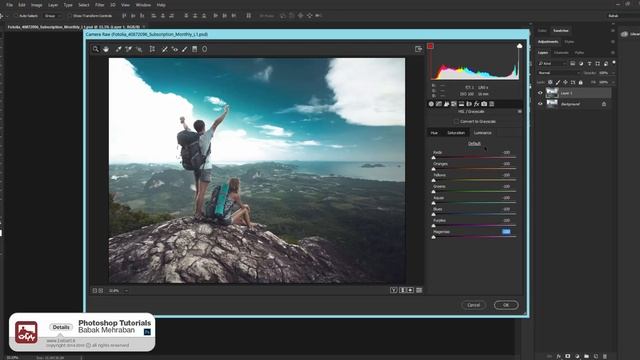Open the Detail panel icon
This screenshot has height=360, width=640.
coord(446,104)
